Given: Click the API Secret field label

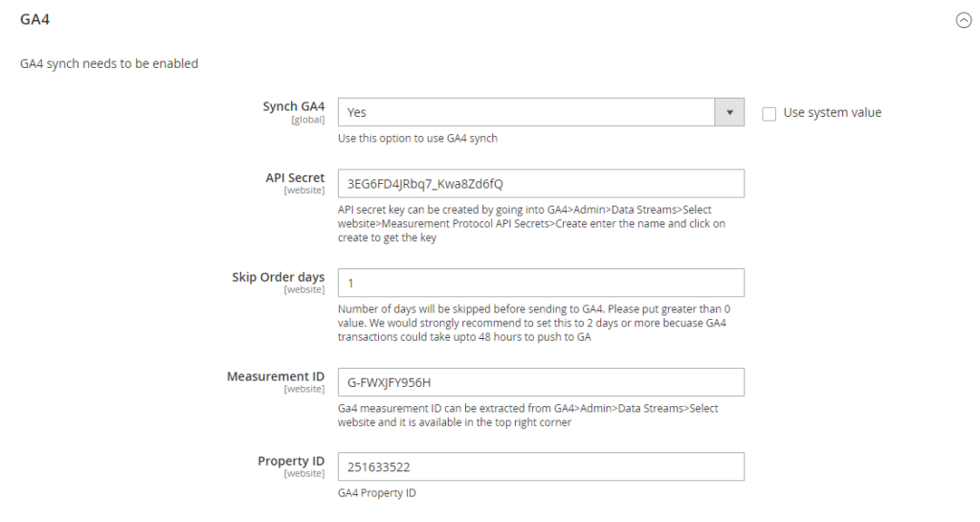Looking at the screenshot, I should pyautogui.click(x=295, y=177).
